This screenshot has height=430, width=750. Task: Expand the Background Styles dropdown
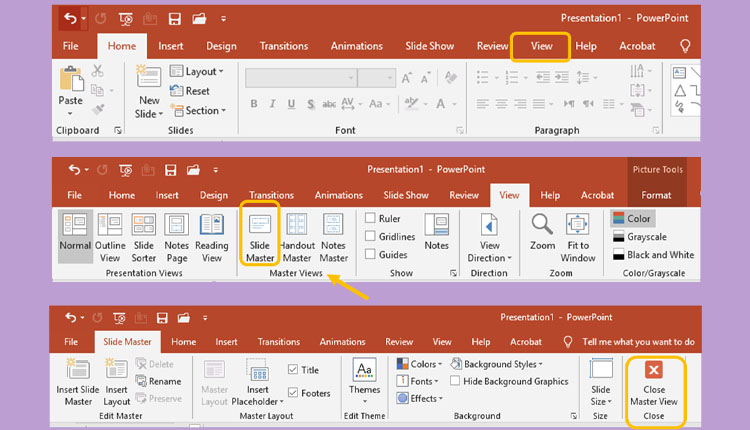coord(497,364)
